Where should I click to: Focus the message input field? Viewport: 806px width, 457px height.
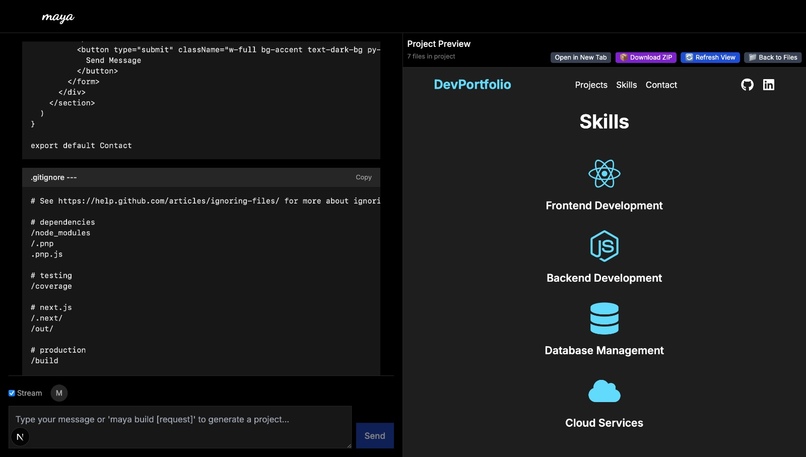tap(180, 427)
